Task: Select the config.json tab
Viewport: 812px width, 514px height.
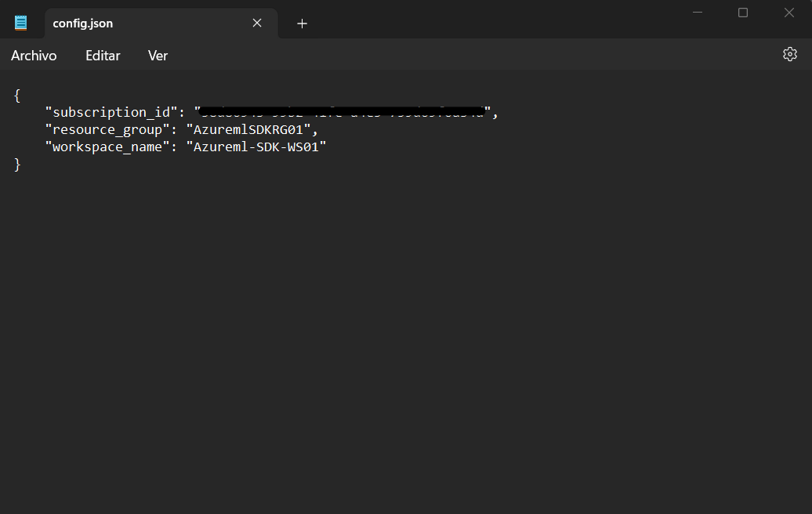Action: coord(161,24)
